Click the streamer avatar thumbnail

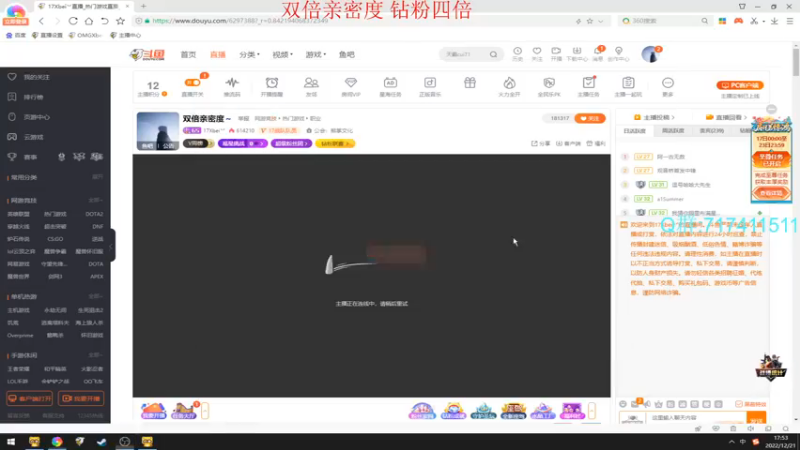pyautogui.click(x=158, y=131)
